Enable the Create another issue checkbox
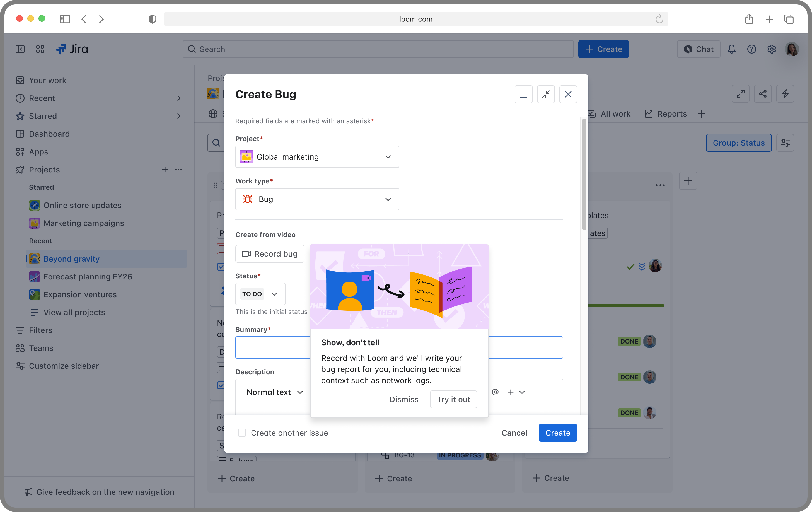 click(242, 433)
